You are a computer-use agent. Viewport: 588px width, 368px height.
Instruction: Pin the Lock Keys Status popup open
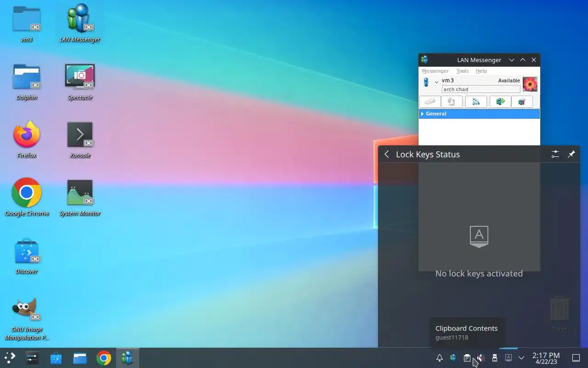(571, 154)
